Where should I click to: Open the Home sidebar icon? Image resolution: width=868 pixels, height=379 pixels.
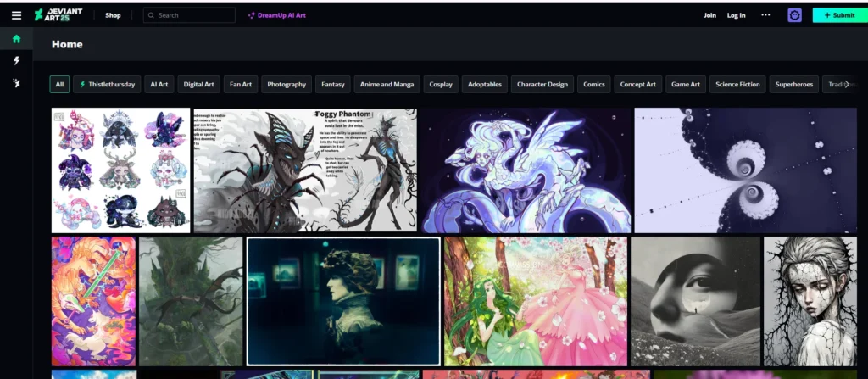pos(17,39)
